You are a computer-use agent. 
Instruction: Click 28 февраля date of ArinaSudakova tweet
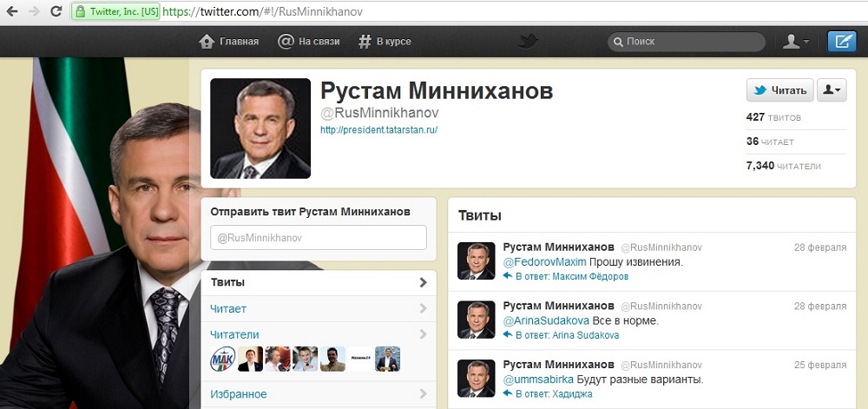[x=820, y=306]
